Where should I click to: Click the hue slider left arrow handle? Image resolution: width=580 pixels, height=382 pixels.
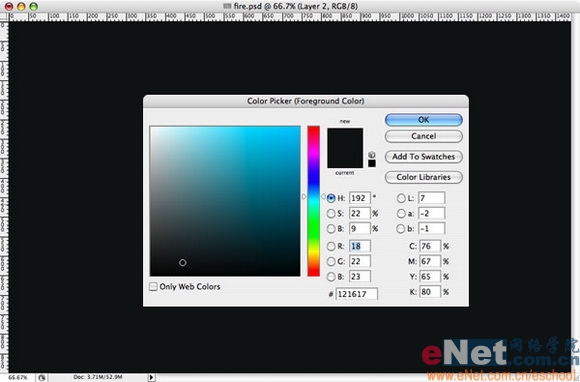(304, 197)
